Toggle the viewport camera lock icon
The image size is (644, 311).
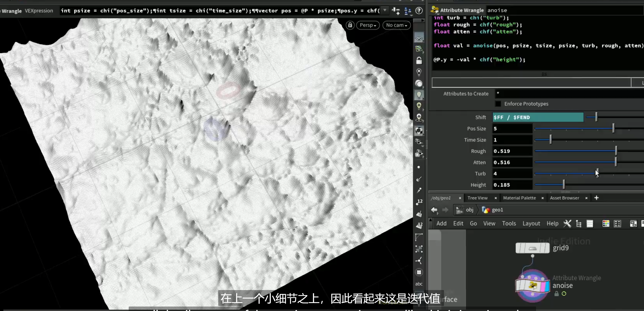[x=350, y=25]
